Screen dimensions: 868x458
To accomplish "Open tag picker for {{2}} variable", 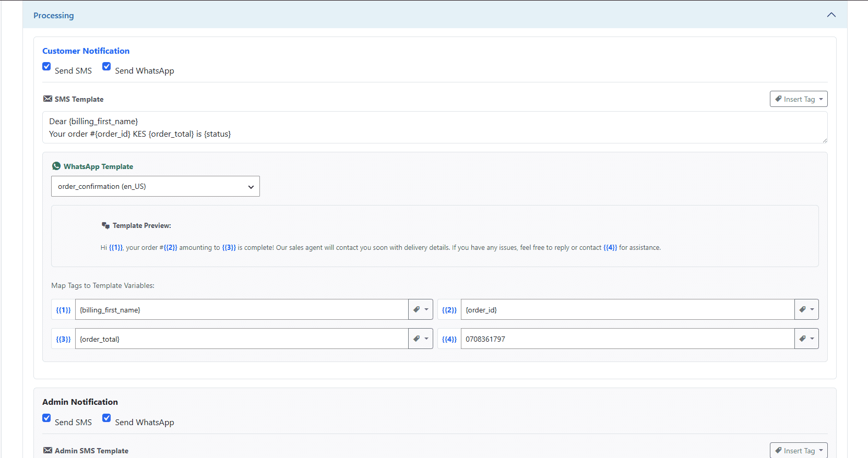I will pyautogui.click(x=806, y=309).
